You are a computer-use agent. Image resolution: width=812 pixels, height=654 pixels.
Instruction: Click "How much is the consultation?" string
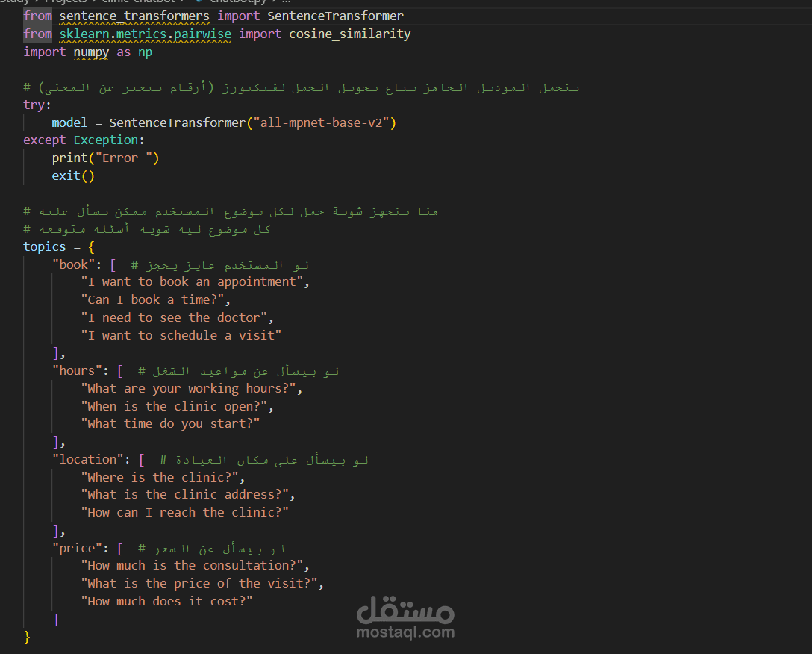point(192,566)
